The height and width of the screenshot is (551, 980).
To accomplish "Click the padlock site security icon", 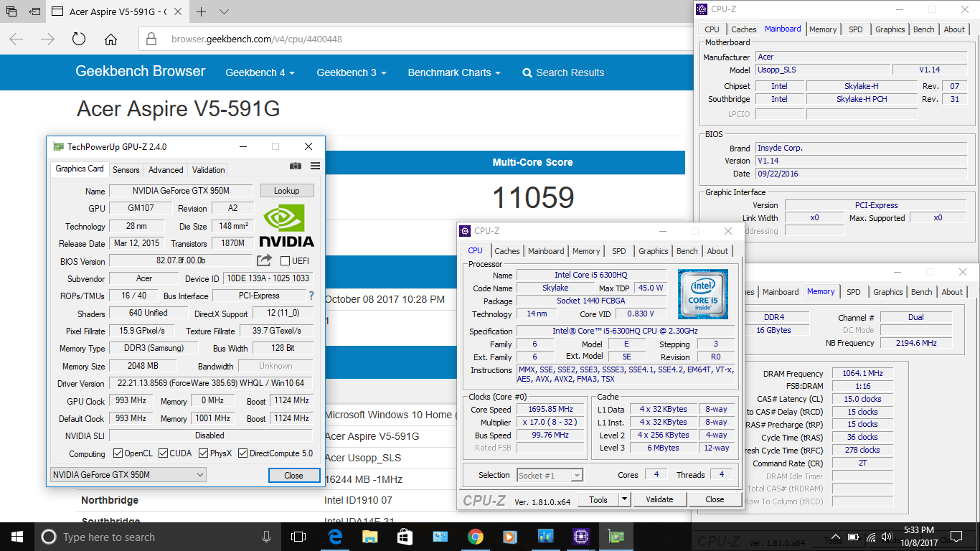I will point(152,39).
